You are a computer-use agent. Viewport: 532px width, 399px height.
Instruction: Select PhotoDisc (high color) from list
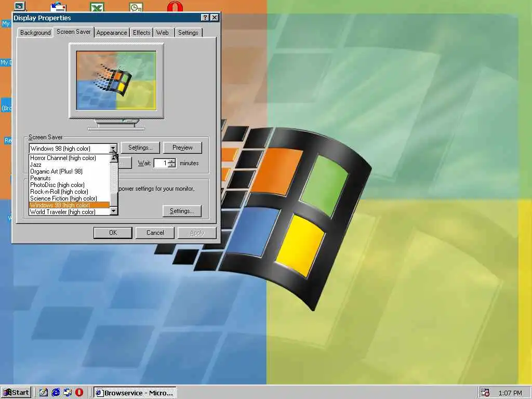(x=70, y=185)
